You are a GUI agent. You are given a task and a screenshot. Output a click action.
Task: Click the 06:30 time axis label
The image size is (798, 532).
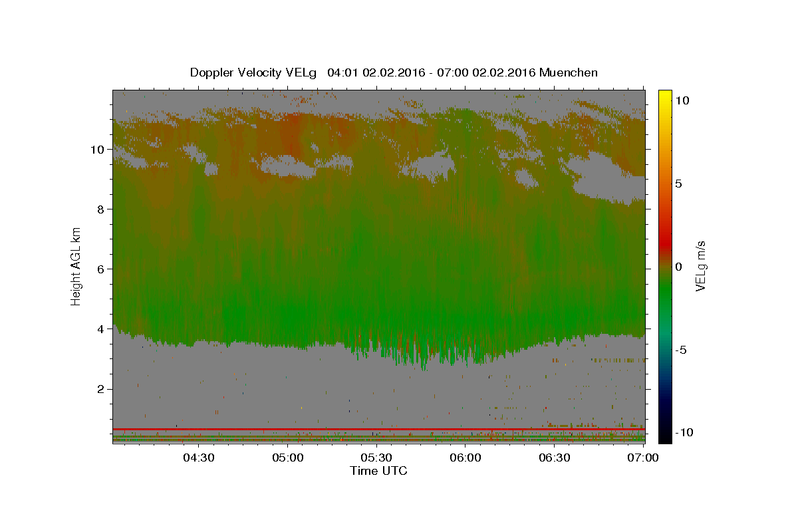pos(555,458)
